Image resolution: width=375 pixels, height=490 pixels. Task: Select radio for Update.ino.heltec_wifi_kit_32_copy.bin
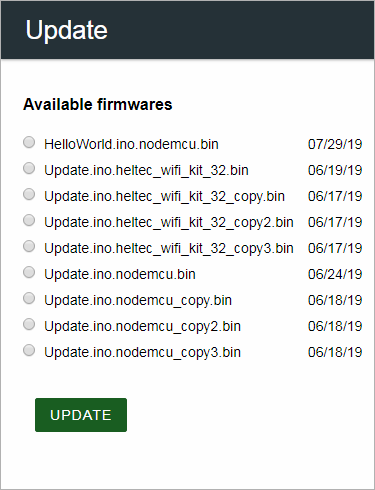[29, 194]
